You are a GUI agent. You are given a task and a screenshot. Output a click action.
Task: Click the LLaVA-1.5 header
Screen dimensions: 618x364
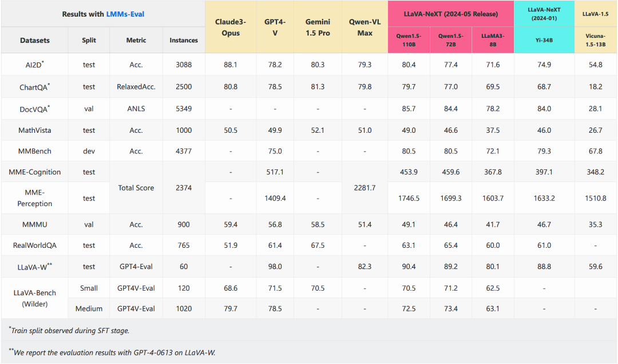click(x=596, y=14)
